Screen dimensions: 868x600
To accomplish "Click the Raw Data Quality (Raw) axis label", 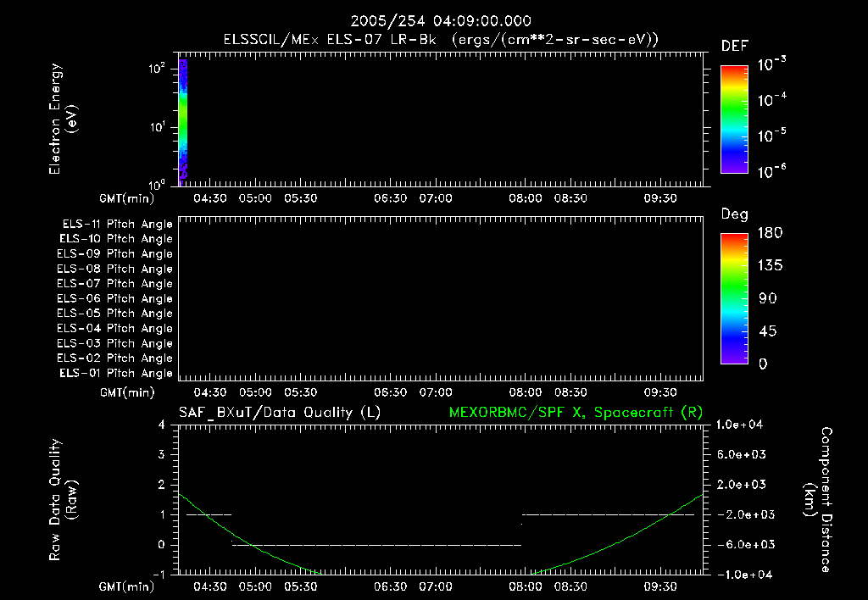I will pos(63,500).
